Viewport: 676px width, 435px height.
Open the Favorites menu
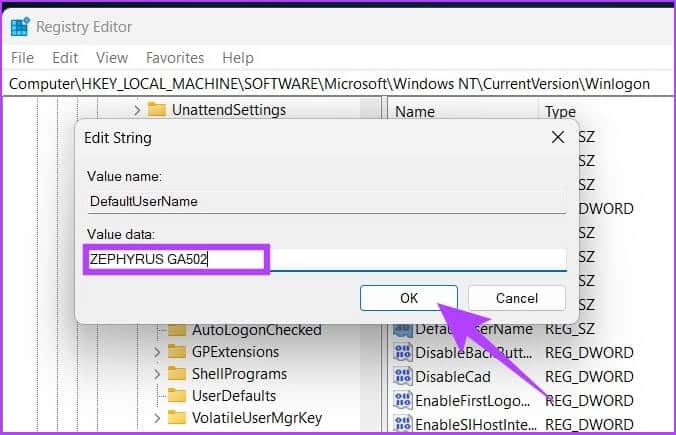[x=175, y=58]
